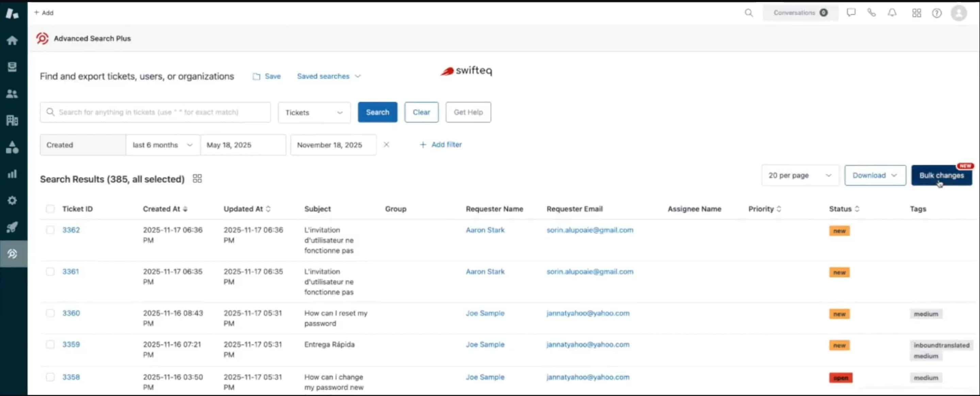Check the box for ticket 3359

(50, 344)
